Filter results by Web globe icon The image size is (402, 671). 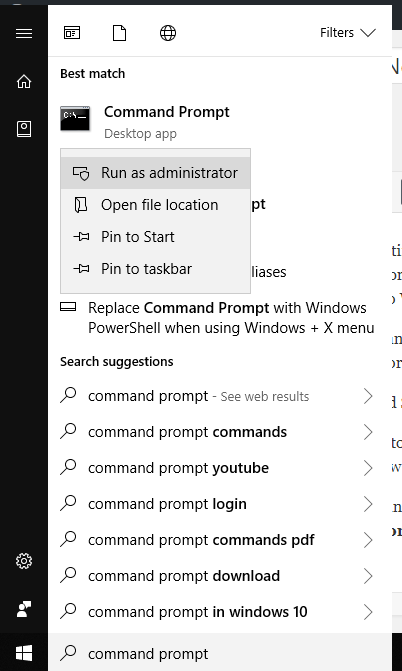[x=168, y=33]
